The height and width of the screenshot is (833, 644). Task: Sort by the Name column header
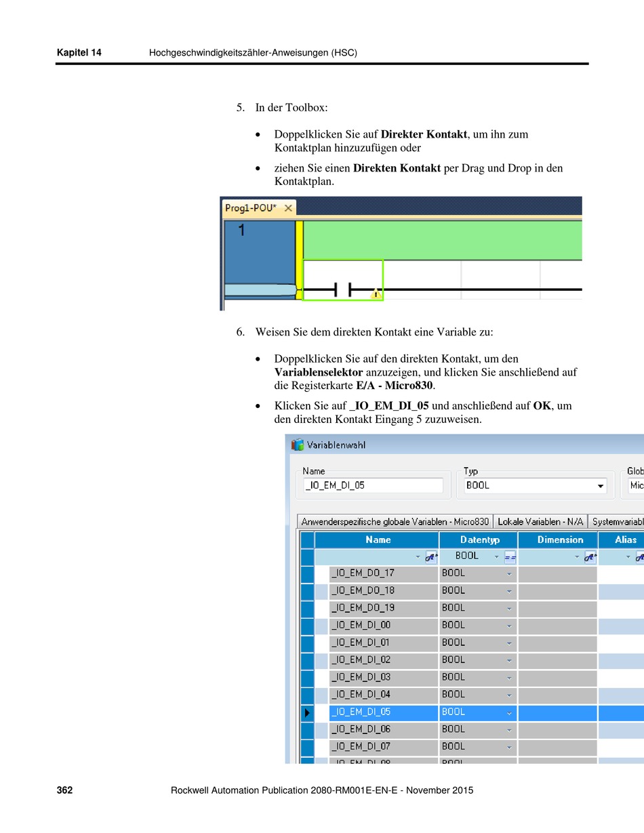378,540
